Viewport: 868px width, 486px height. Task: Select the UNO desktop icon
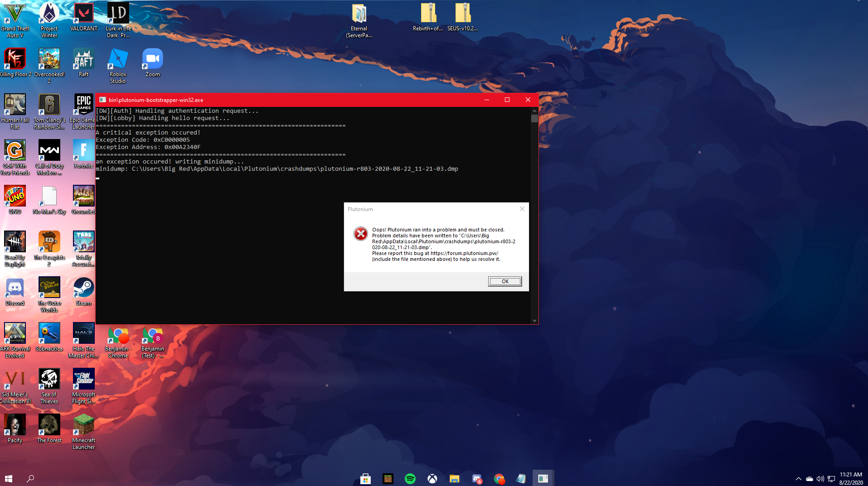point(15,199)
